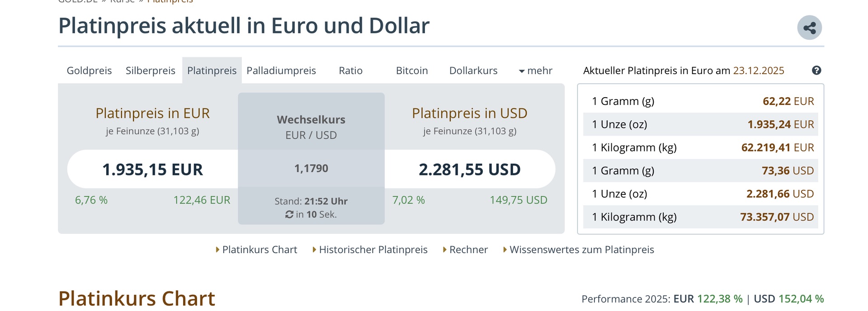868x311 pixels.
Task: Select the Platinpreis tab
Action: (212, 71)
